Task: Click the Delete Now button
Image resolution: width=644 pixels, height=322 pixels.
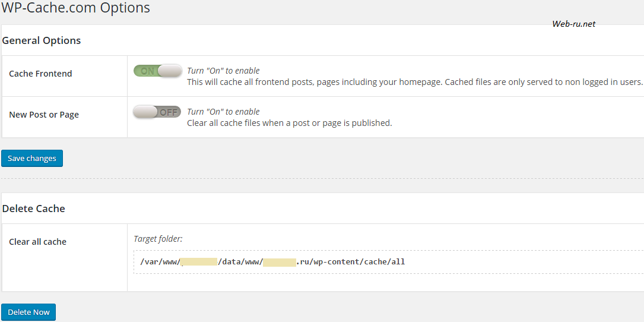Action: tap(28, 312)
